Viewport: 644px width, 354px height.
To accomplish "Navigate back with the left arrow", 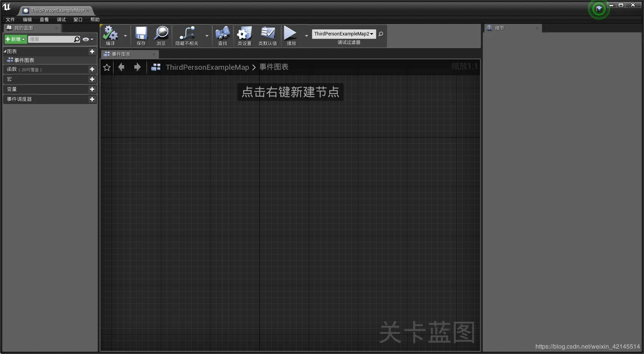I will [121, 67].
